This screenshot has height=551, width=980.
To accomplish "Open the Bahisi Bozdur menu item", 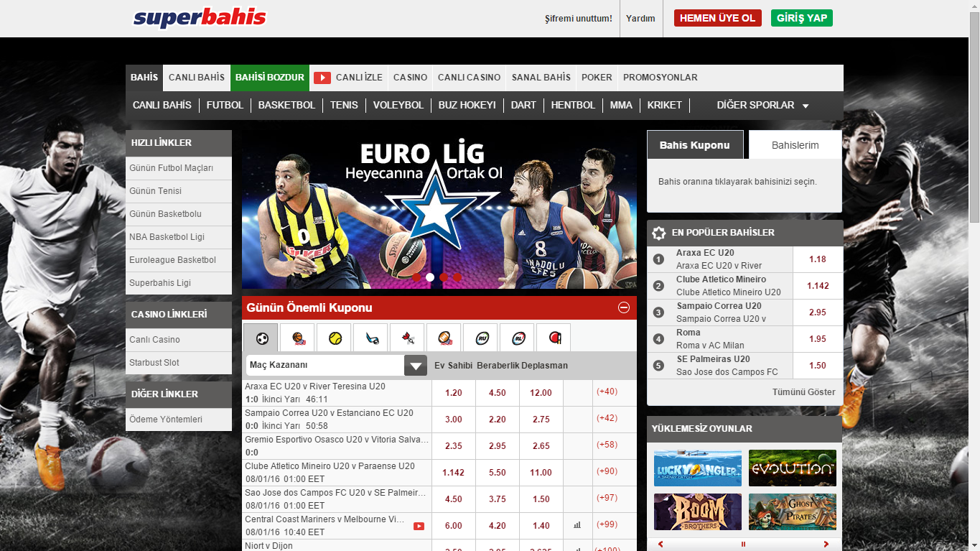I will (270, 78).
